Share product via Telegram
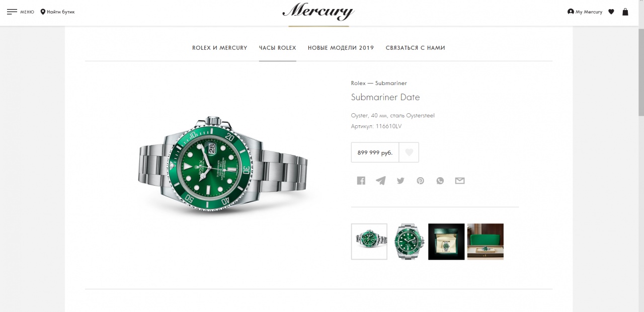The height and width of the screenshot is (312, 644). coord(381,181)
